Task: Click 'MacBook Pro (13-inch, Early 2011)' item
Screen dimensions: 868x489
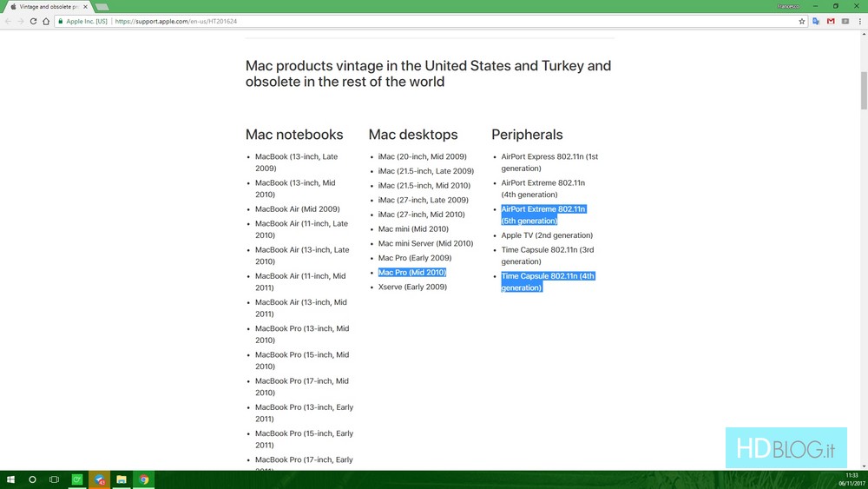Action: tap(305, 413)
